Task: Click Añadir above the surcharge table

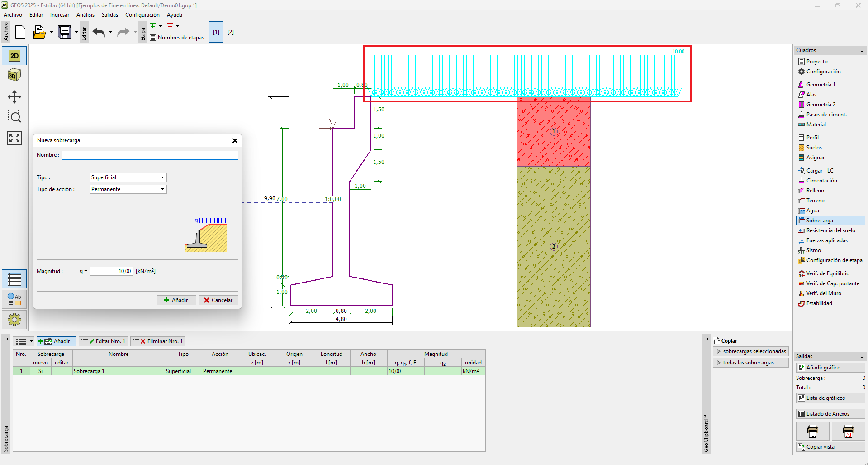Action: 57,341
